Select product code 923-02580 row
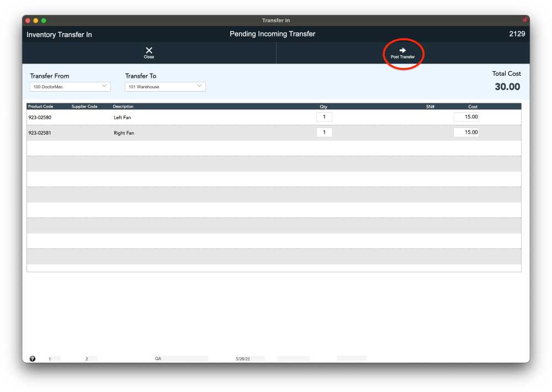Viewport: 552px width, 392px height. [x=40, y=118]
